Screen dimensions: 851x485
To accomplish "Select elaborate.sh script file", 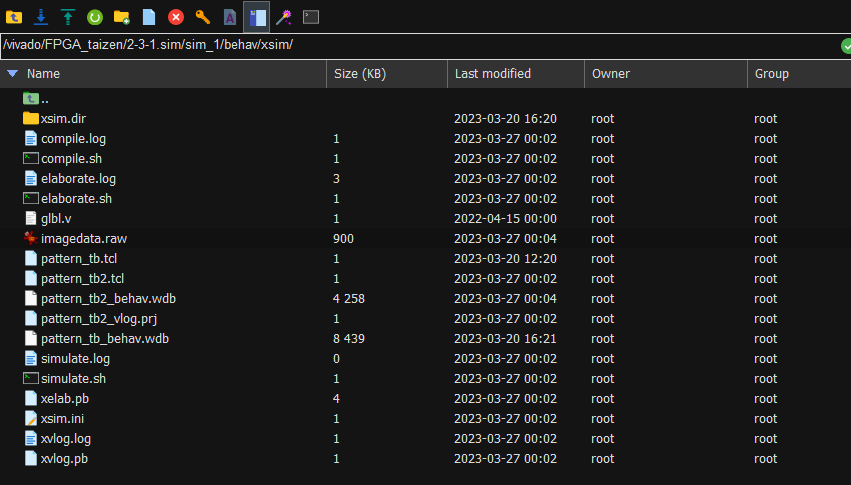I will pos(426,199).
